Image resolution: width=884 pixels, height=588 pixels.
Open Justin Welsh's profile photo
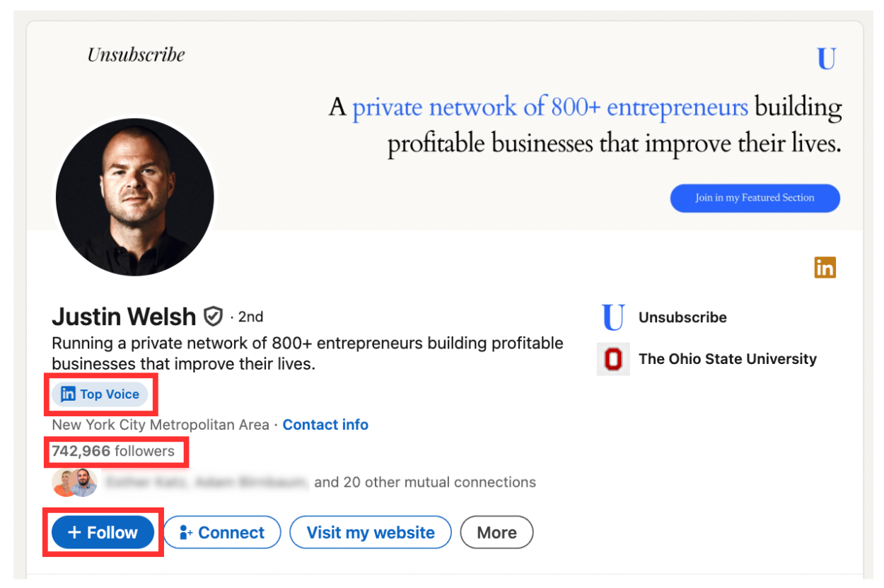point(134,196)
